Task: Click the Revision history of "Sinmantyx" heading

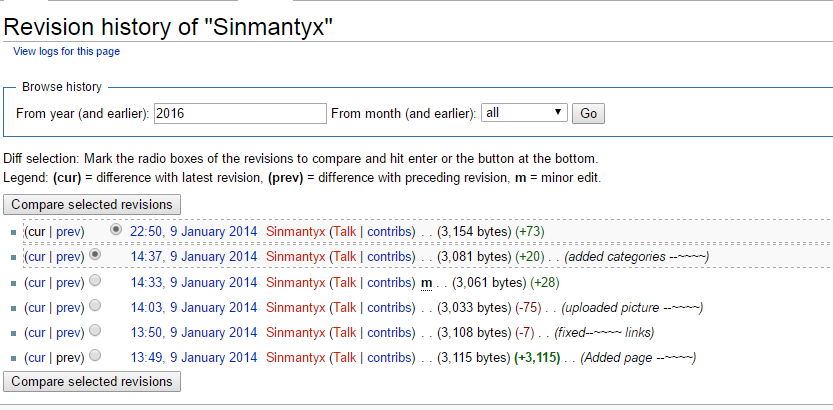Action: coord(168,27)
